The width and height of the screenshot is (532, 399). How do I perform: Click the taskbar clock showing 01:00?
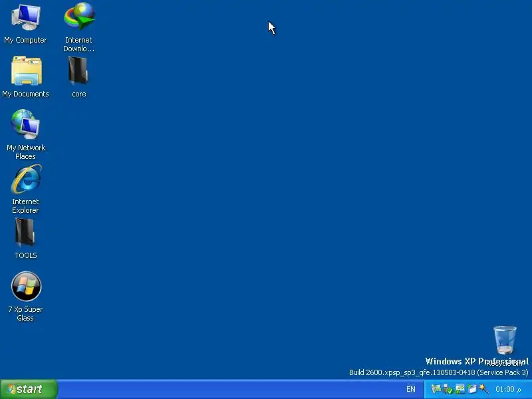coord(508,389)
